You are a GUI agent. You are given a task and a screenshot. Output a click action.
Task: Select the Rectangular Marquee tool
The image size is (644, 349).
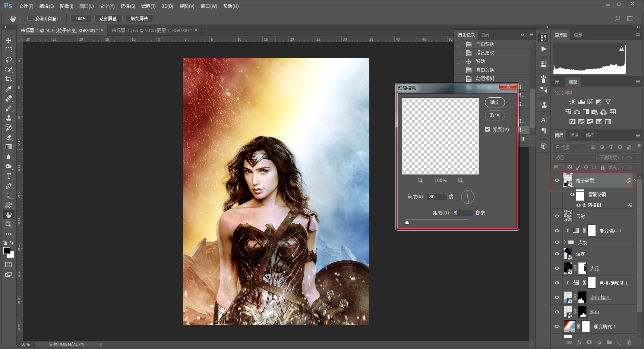[x=9, y=50]
